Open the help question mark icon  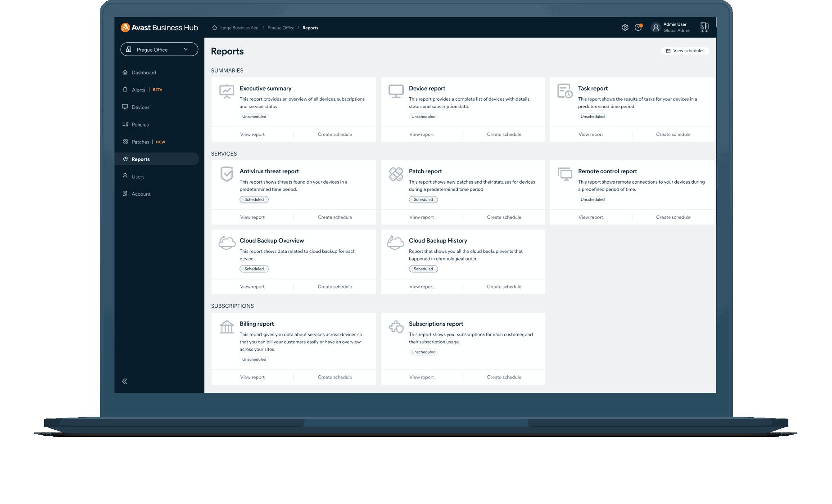pyautogui.click(x=638, y=27)
